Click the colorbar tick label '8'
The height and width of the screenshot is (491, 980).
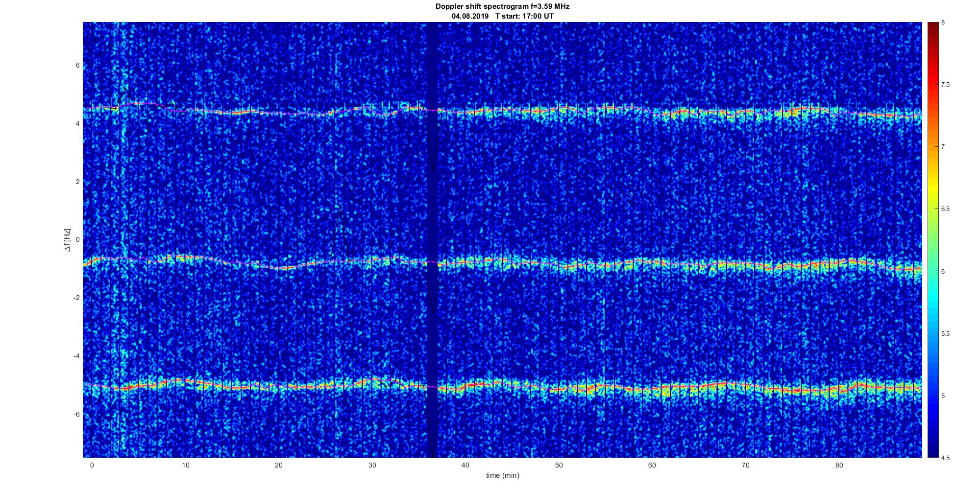tap(943, 23)
